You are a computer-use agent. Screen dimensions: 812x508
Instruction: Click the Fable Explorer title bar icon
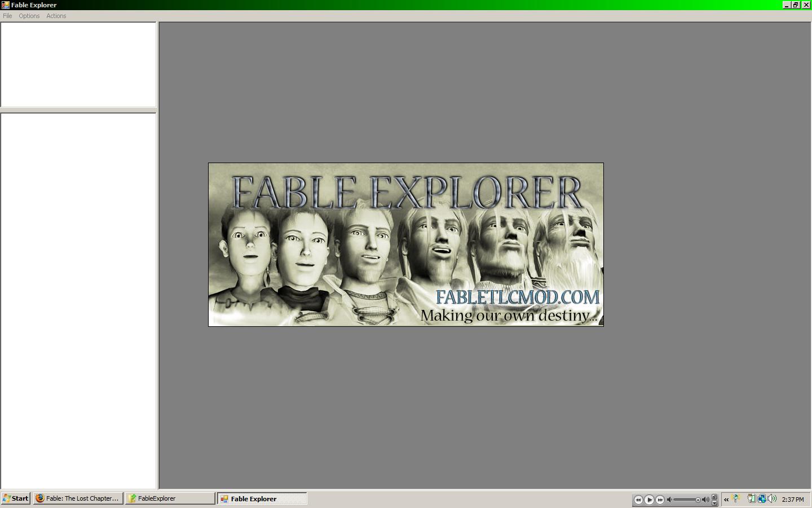pos(5,5)
